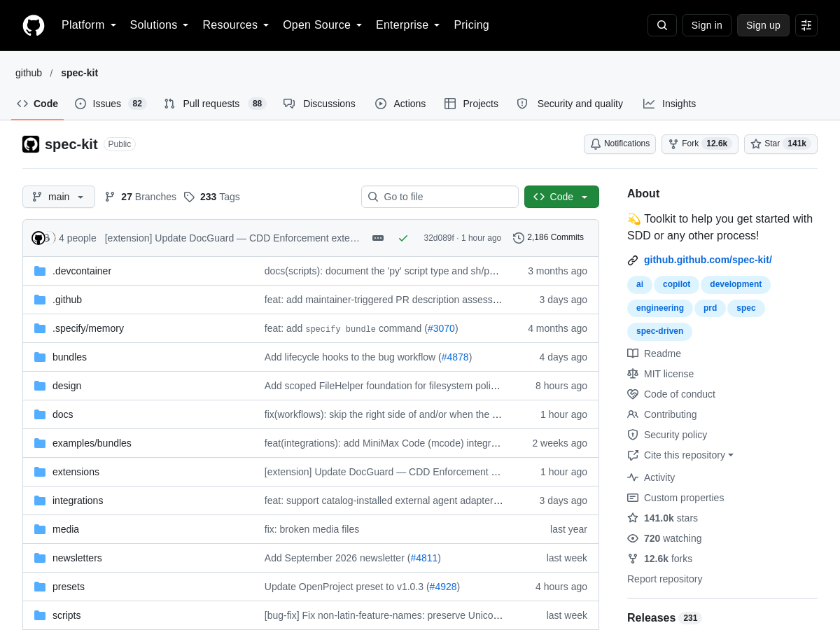Image resolution: width=840 pixels, height=630 pixels.
Task: Click the prd topic tag
Action: pyautogui.click(x=710, y=308)
